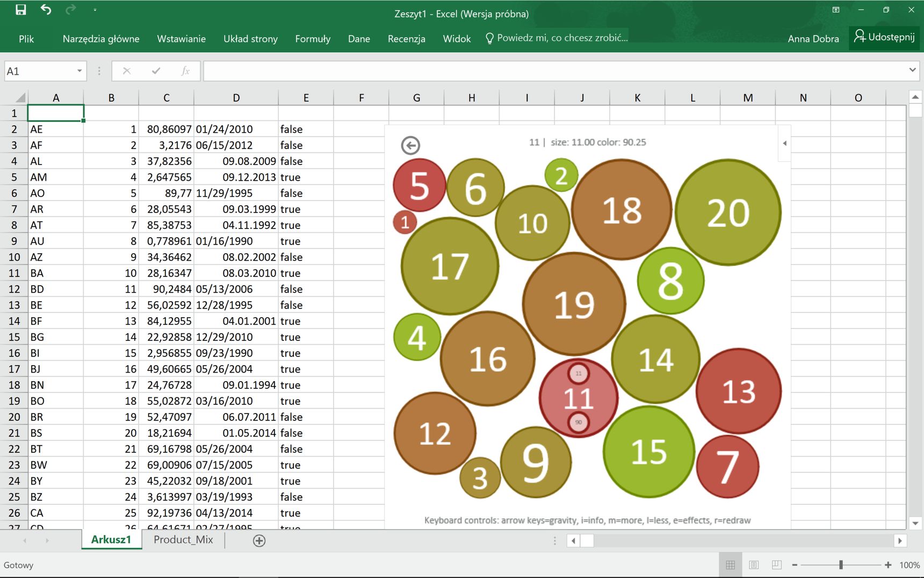The image size is (924, 578).
Task: Click the red bubble numbered 13
Action: pos(739,391)
